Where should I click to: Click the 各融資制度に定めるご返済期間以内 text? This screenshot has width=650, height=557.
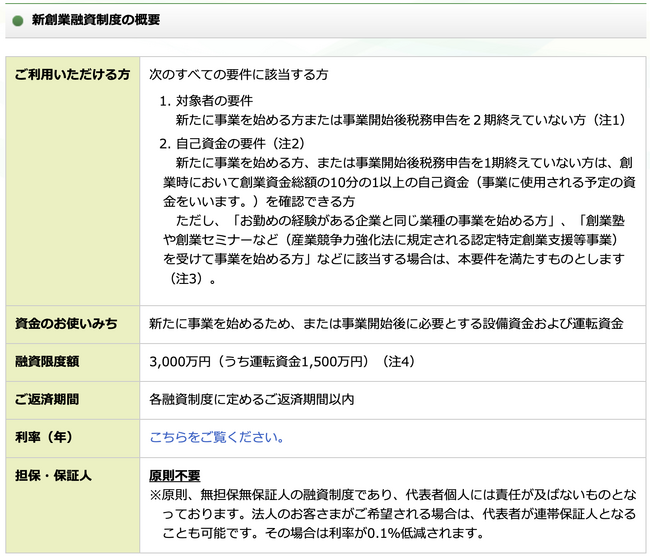pos(251,399)
